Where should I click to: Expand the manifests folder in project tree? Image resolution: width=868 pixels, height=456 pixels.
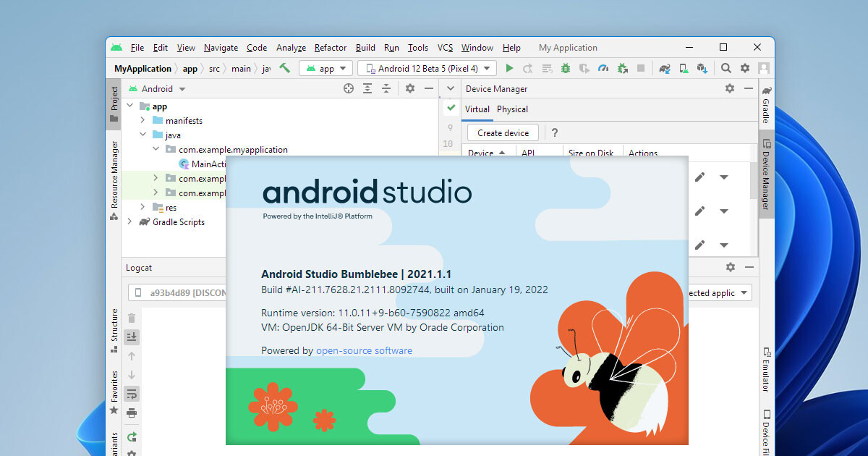[x=142, y=121]
